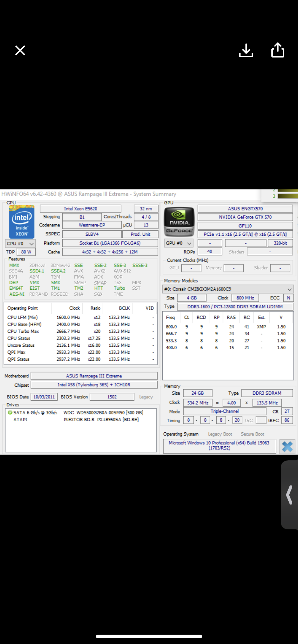Image resolution: width=298 pixels, height=644 pixels.
Task: Click the Secure Boot label
Action: (252, 434)
